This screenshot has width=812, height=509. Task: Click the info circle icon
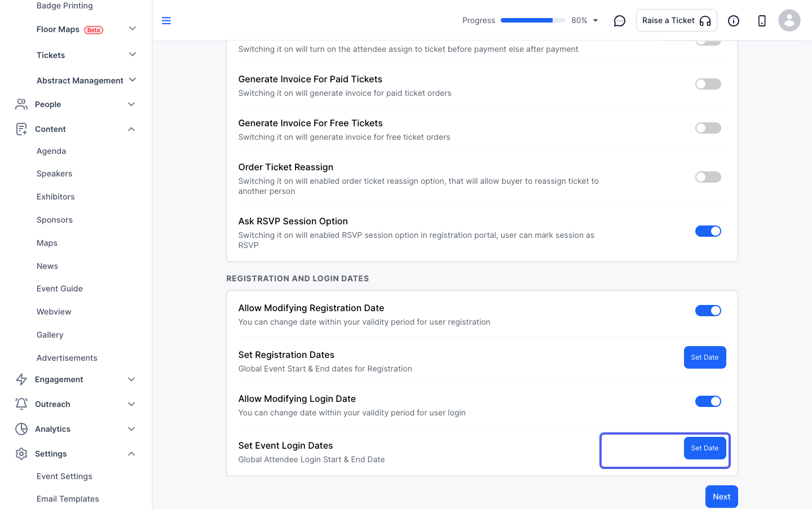pos(734,21)
